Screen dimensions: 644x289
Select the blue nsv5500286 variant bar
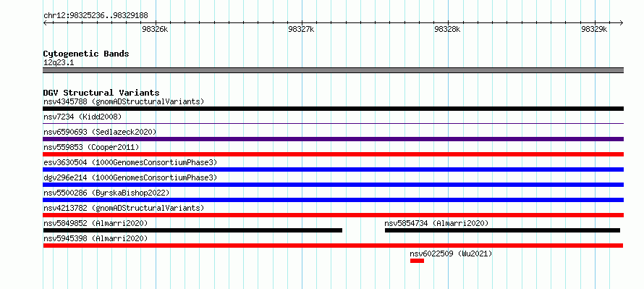[333, 200]
